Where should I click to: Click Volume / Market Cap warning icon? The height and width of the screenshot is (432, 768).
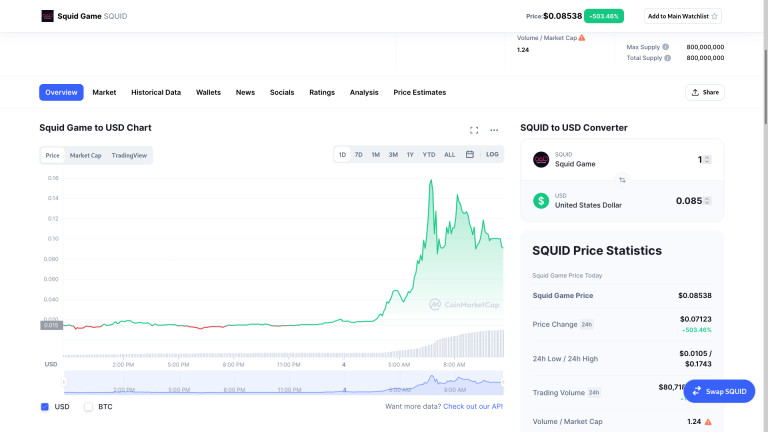pos(582,38)
